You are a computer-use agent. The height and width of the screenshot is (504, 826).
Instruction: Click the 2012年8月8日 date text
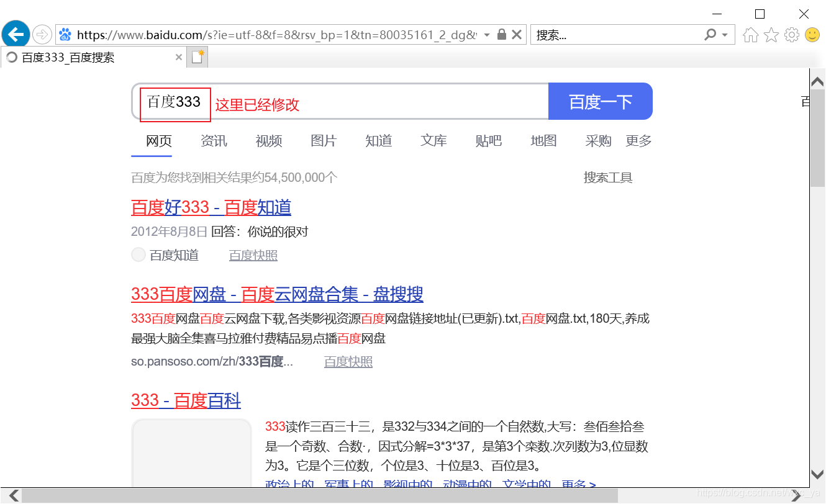[x=169, y=232]
